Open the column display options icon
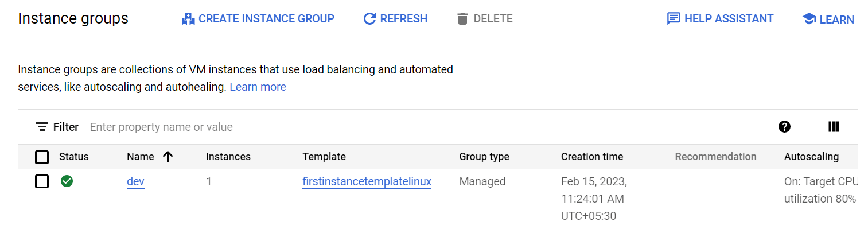The width and height of the screenshot is (868, 233). click(x=834, y=127)
